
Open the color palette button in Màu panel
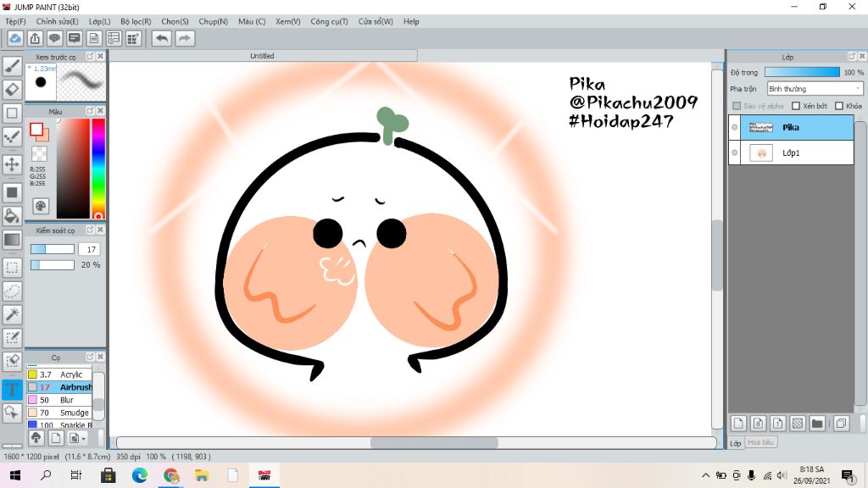pyautogui.click(x=41, y=207)
